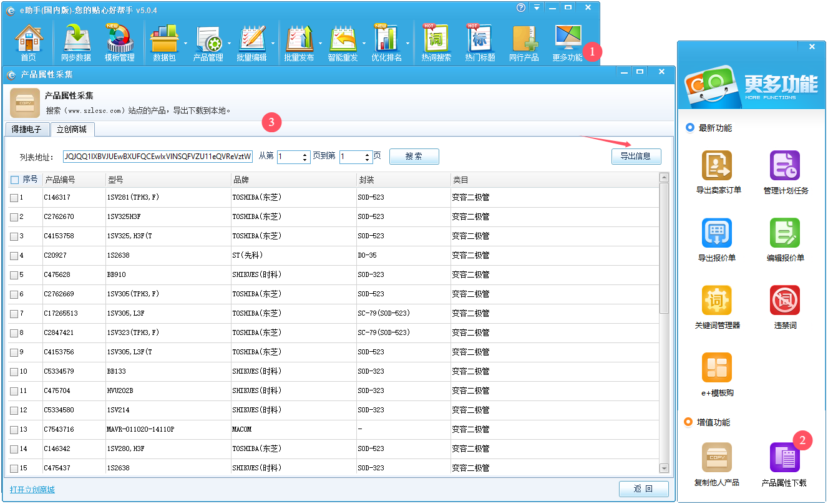The image size is (828, 504).
Task: Toggle the select-all checkbox in the 序号 header
Action: [x=15, y=180]
